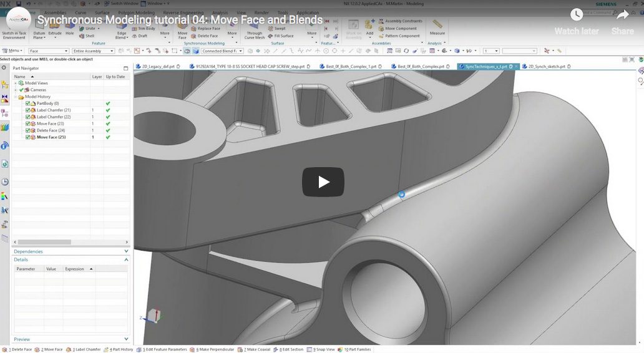This screenshot has height=353, width=644.
Task: Select the Through Curve Mesh tool
Action: 254,31
